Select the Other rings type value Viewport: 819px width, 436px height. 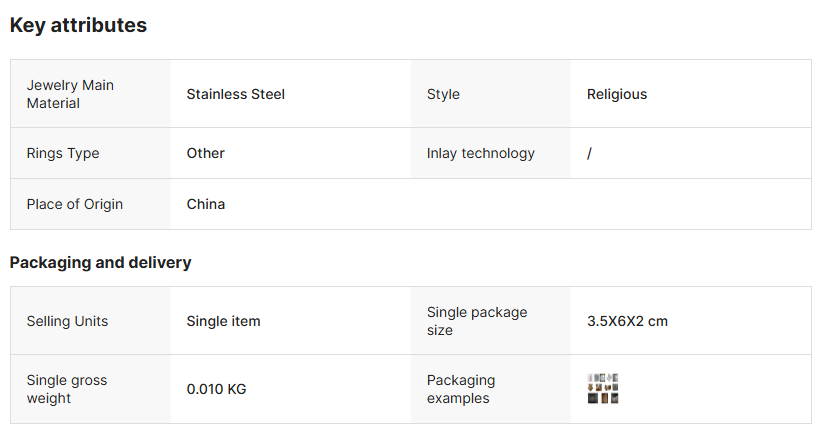pyautogui.click(x=206, y=153)
